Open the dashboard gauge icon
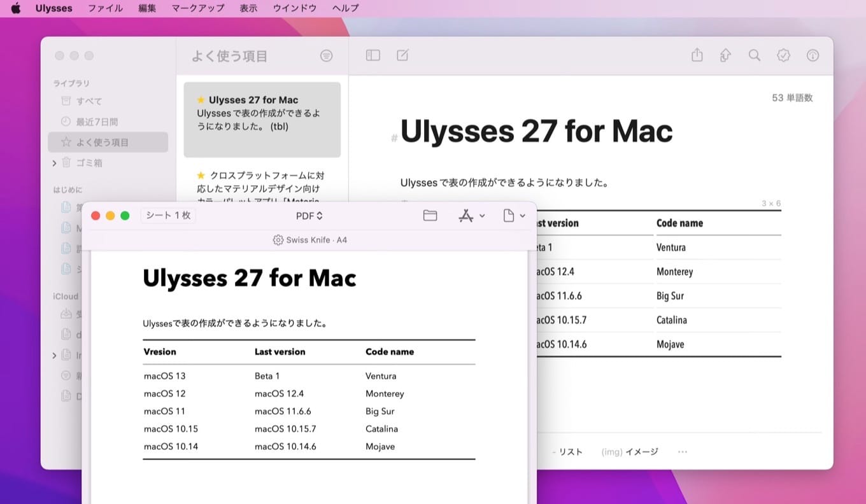Image resolution: width=866 pixels, height=504 pixels. click(813, 55)
